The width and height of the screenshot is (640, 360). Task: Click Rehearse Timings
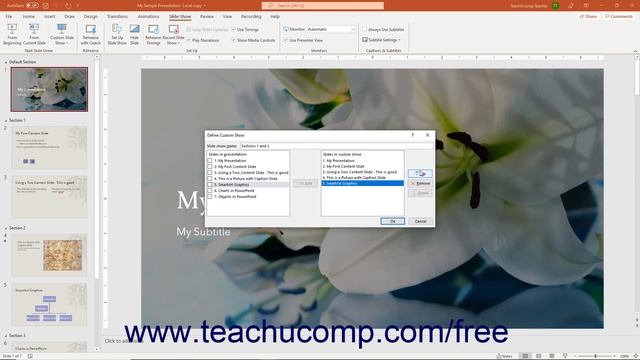[x=153, y=34]
